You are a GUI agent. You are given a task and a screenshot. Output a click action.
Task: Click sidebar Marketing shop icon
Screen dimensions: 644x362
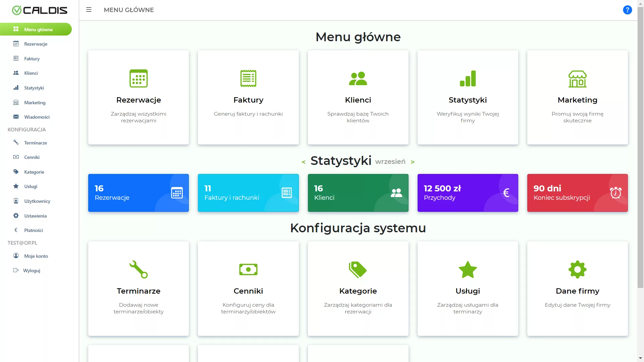(x=16, y=102)
